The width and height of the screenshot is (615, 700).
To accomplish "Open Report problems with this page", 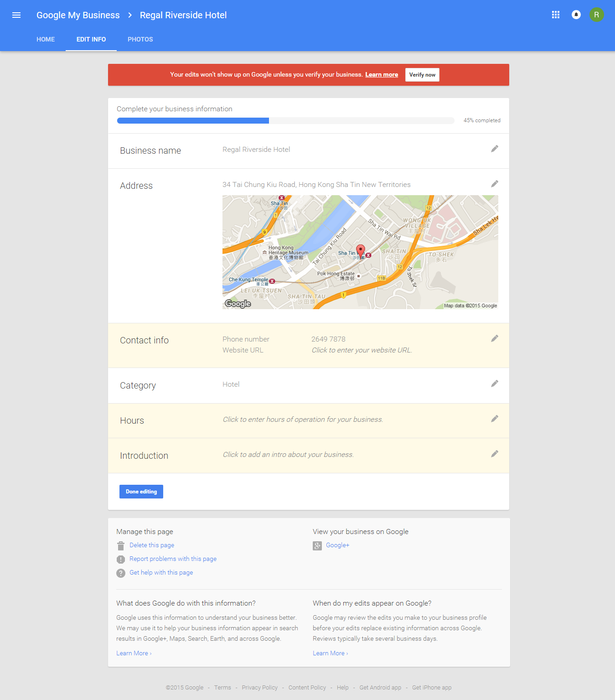I will pyautogui.click(x=173, y=559).
